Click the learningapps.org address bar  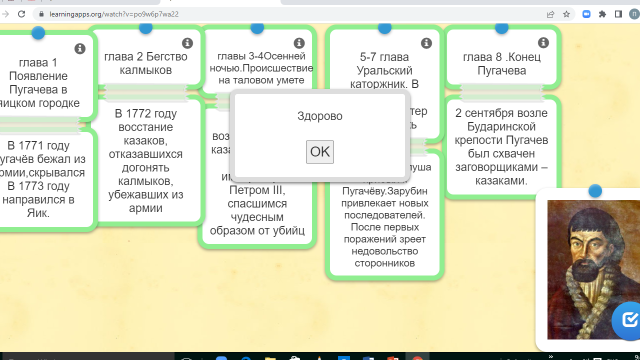pyautogui.click(x=286, y=14)
